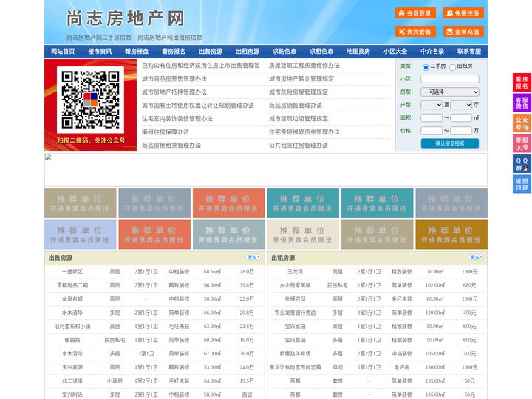Click the 免费注册 button
Screen dimensions: 532x399
[463, 13]
